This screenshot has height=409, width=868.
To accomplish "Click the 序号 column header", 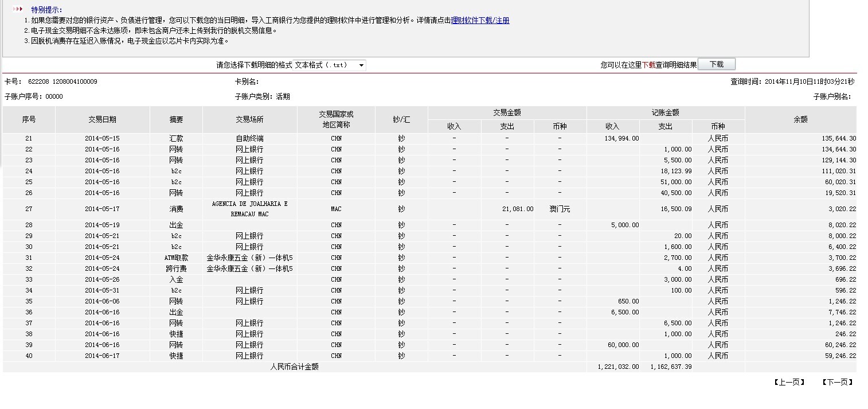I will [x=29, y=119].
